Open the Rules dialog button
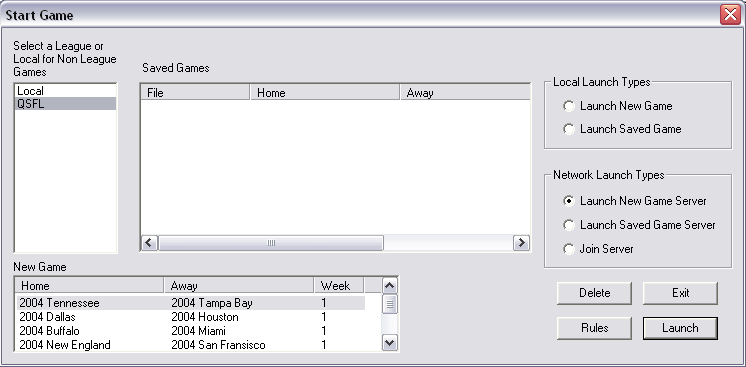Image resolution: width=746 pixels, height=367 pixels. pos(594,328)
